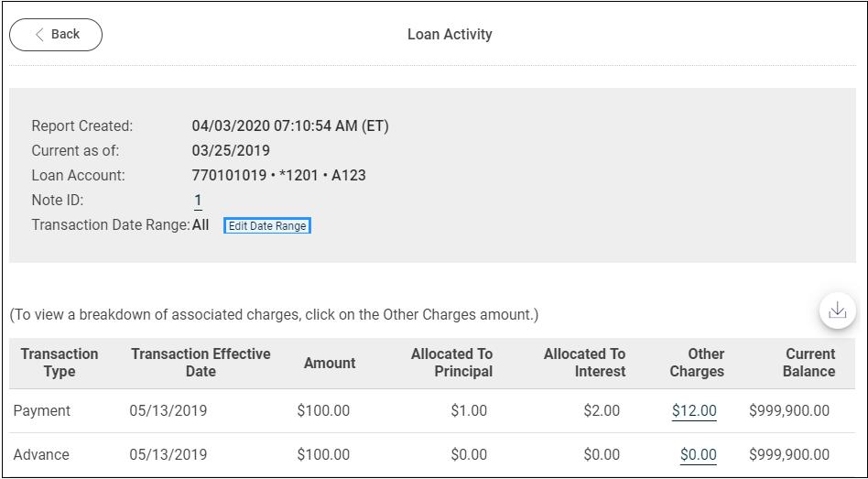Click the Edit Date Range button
Screen dimensions: 868x479
267,225
